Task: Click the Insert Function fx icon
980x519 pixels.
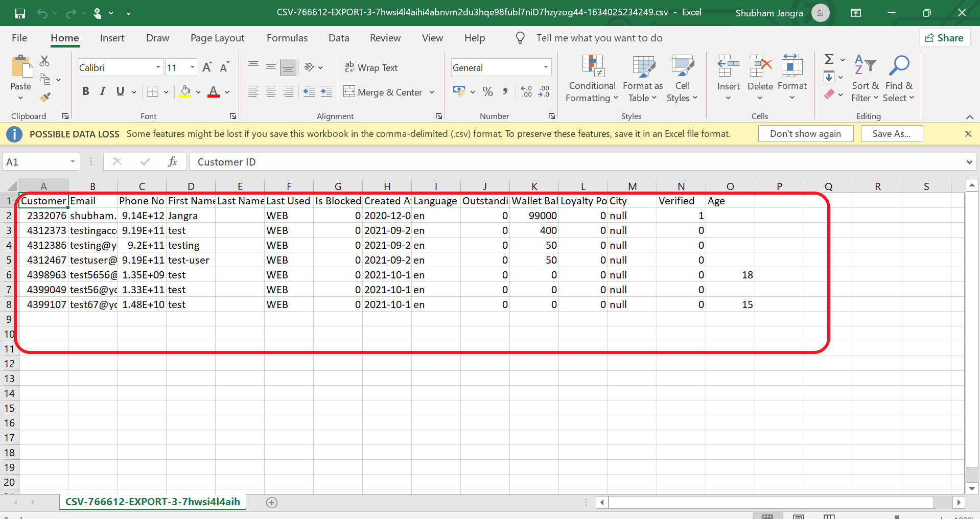Action: click(x=173, y=162)
